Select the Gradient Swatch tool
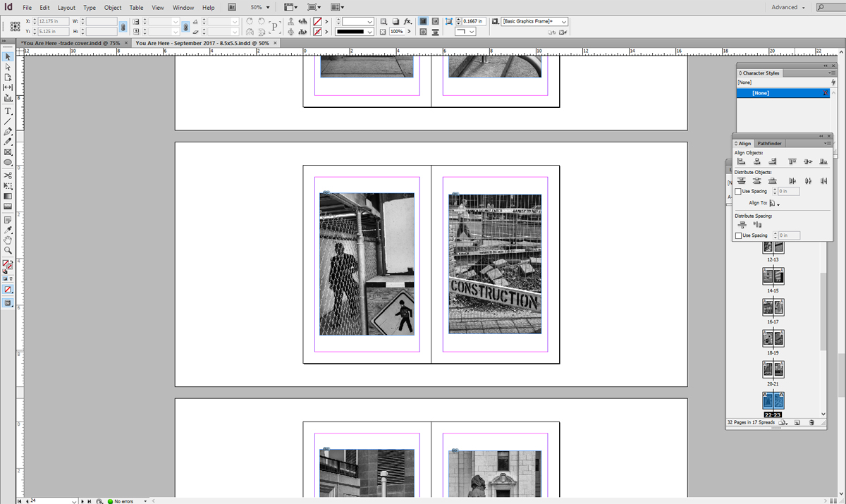Screen dimensions: 846x504 pyautogui.click(x=8, y=196)
